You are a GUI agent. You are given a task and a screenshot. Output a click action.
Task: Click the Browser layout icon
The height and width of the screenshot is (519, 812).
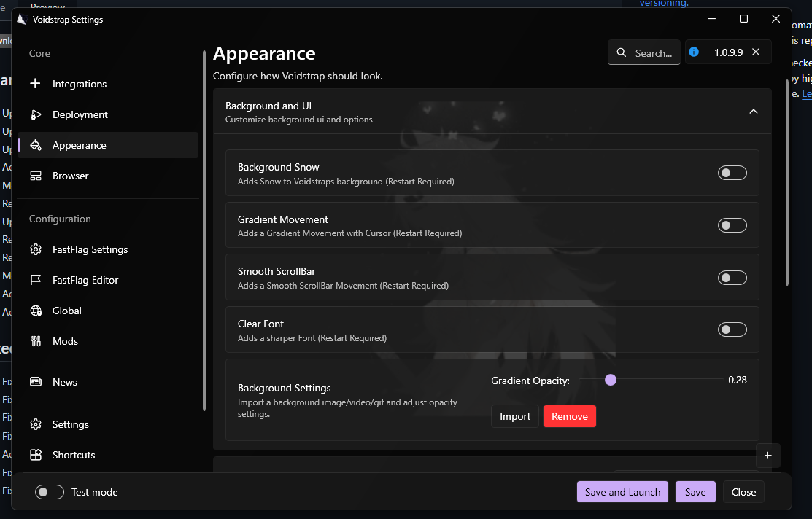35,176
